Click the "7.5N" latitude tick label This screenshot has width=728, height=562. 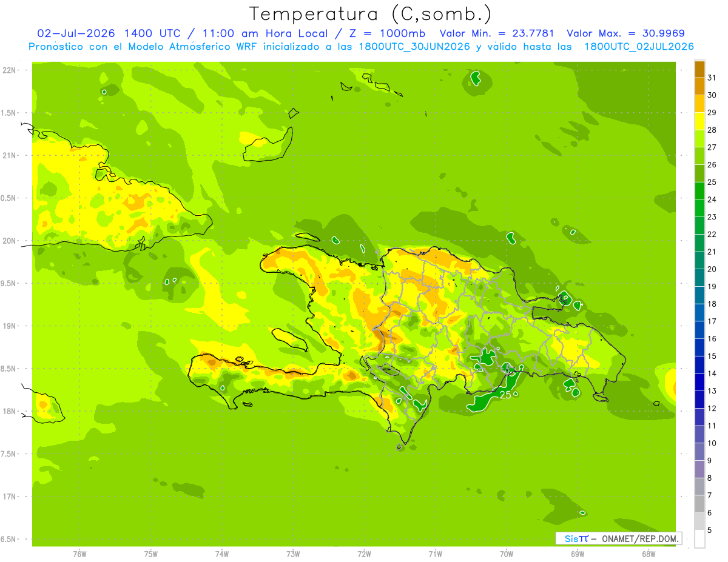point(10,454)
